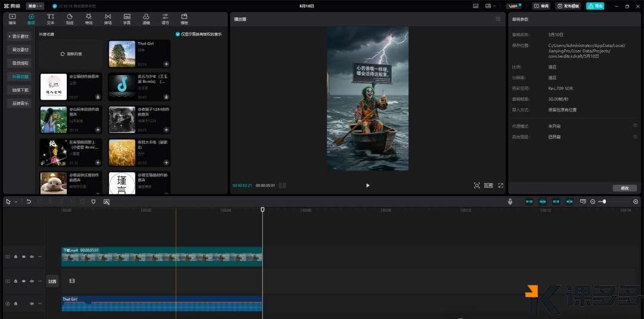Hide the main video track with the eye icon
Viewport: 644px width, 319px height.
point(24,256)
